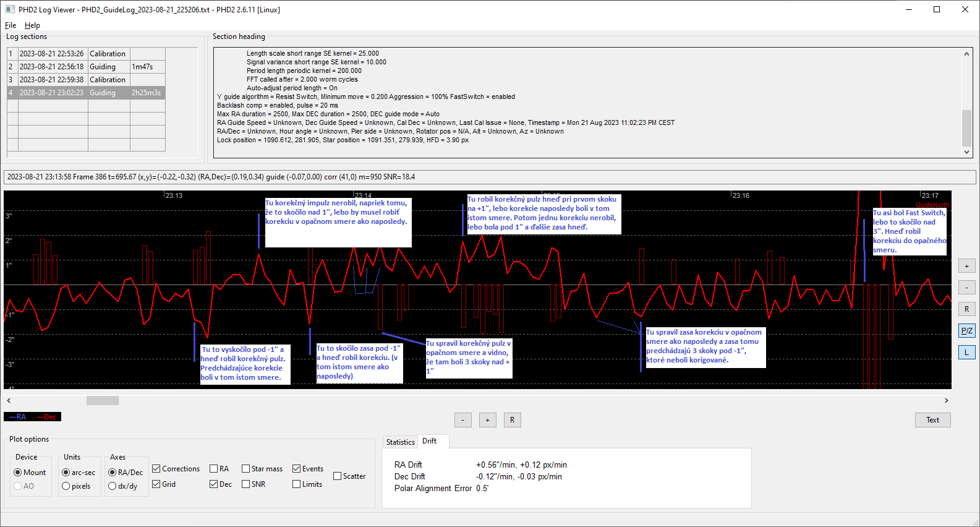Viewport: 980px width, 527px height.
Task: Click the 23:17 timeline marker
Action: pos(930,195)
